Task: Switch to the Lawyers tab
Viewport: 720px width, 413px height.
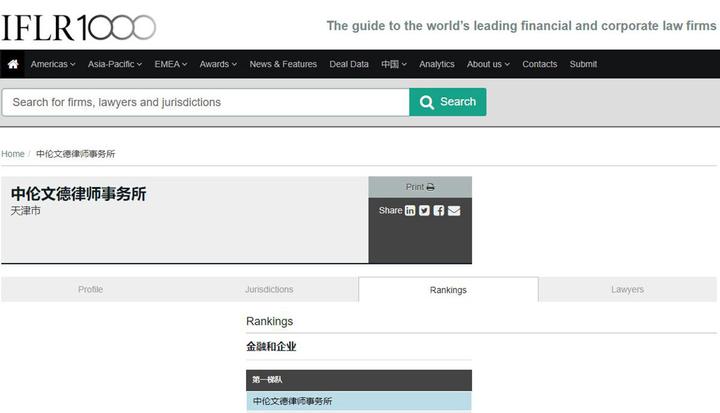Action: [x=627, y=289]
